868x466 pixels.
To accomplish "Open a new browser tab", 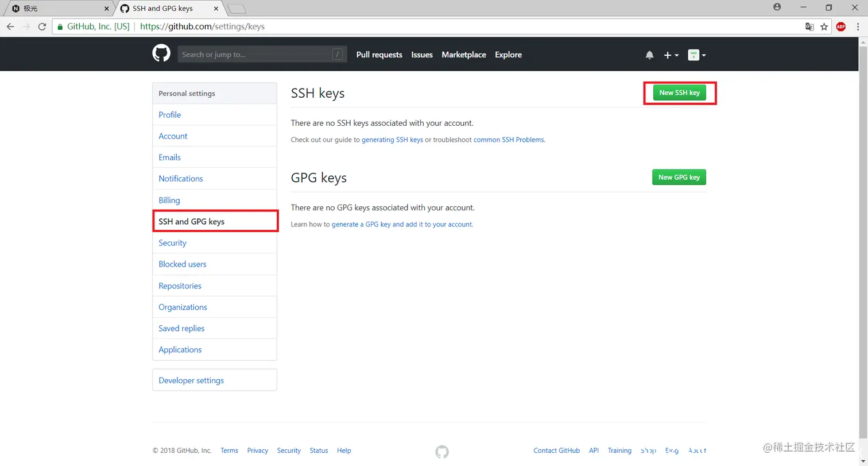I will (x=237, y=9).
